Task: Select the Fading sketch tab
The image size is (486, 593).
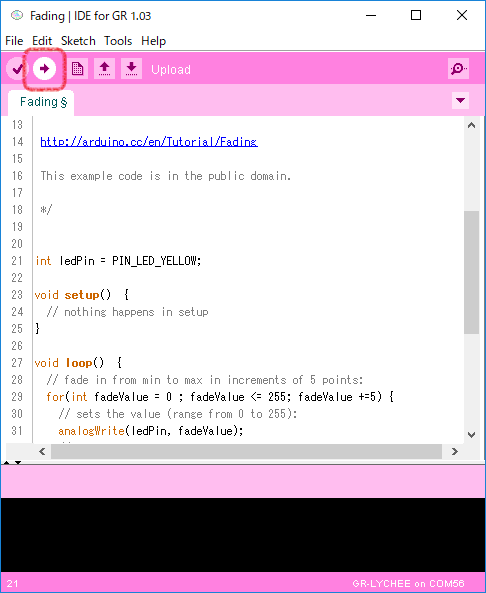Action: (42, 102)
